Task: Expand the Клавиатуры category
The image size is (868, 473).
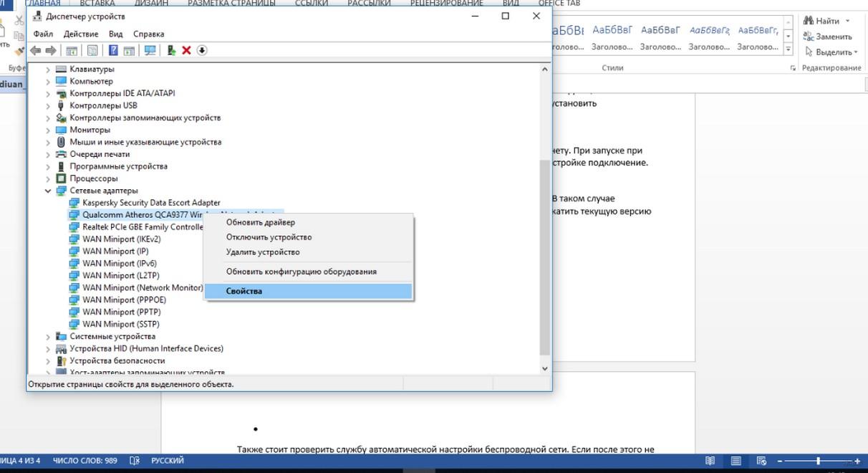Action: pos(48,70)
